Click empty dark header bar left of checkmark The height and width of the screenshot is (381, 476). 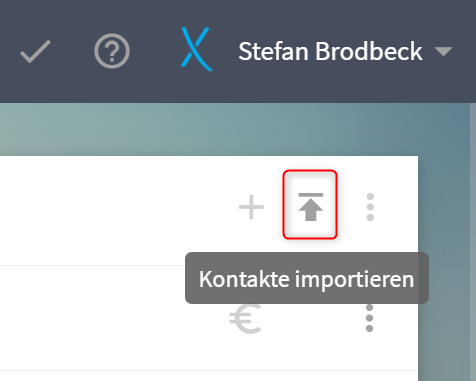tap(8, 51)
